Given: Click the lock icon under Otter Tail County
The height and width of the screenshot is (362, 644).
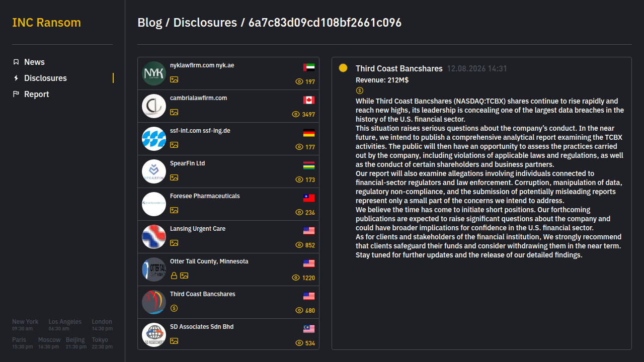Looking at the screenshot, I should [x=174, y=276].
